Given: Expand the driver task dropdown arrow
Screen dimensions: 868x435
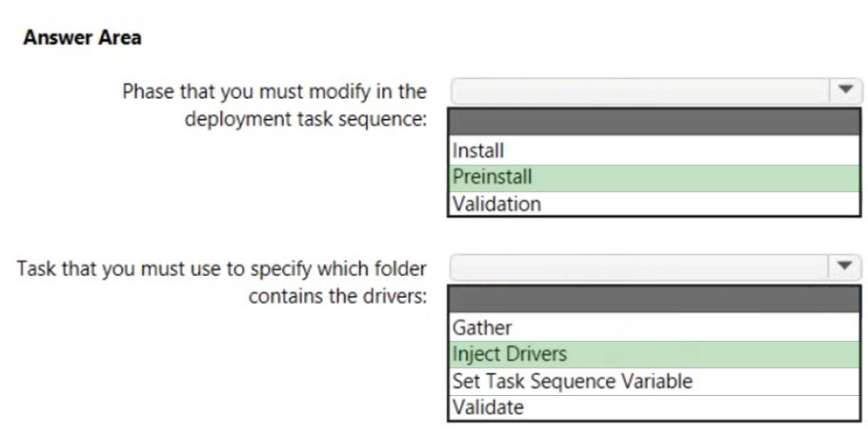Looking at the screenshot, I should [844, 267].
